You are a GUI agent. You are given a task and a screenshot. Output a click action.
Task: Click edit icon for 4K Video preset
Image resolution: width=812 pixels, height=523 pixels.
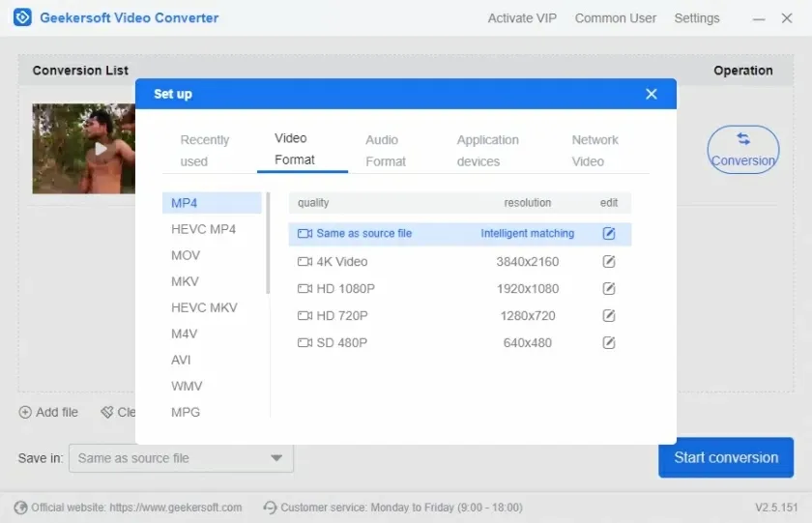coord(609,262)
